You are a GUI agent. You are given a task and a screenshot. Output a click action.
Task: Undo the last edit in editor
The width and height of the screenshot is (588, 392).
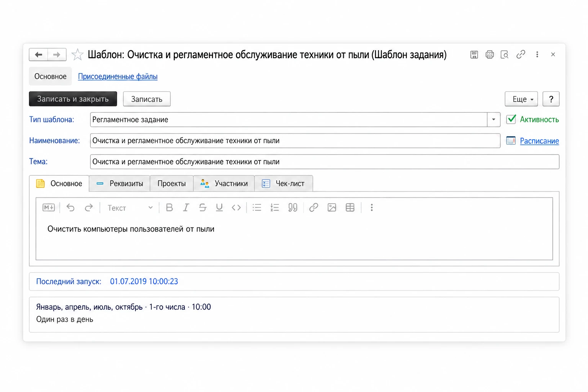(70, 207)
